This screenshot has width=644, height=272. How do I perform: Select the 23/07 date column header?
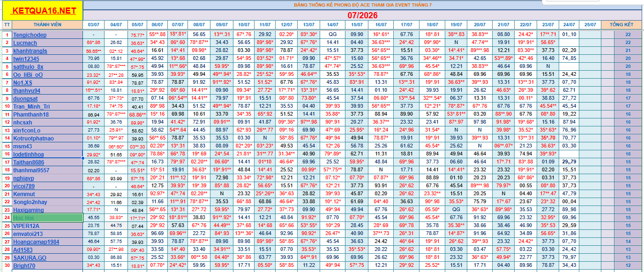coord(548,24)
